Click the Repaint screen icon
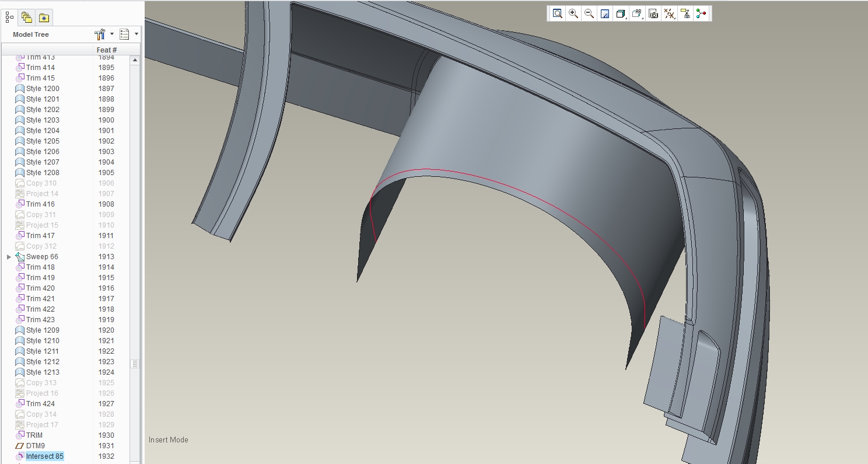The image size is (868, 464). 605,13
